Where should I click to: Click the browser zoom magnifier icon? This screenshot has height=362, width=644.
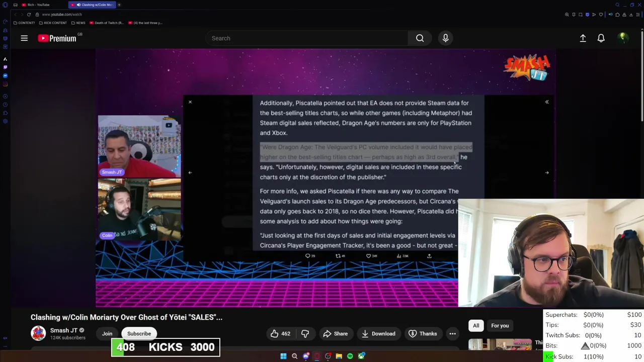[567, 15]
